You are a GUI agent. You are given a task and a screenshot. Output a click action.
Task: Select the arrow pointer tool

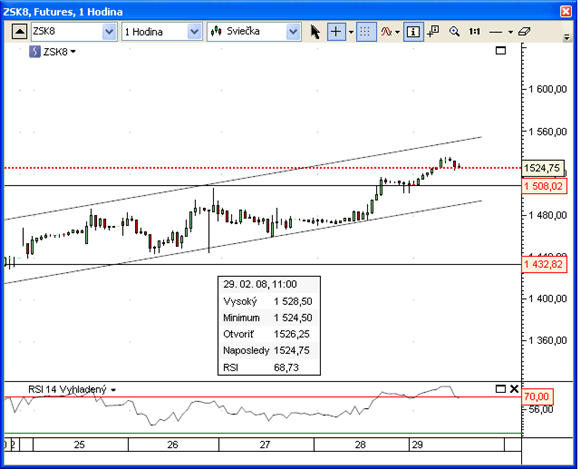pyautogui.click(x=315, y=32)
